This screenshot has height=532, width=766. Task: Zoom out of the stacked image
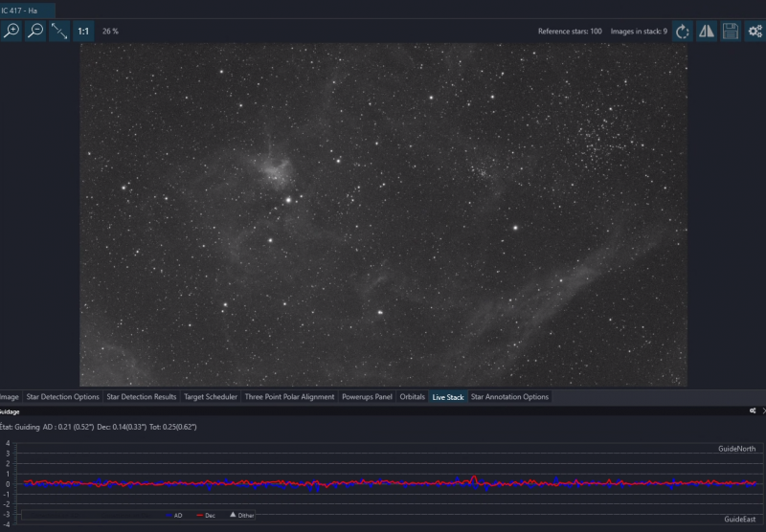point(35,32)
